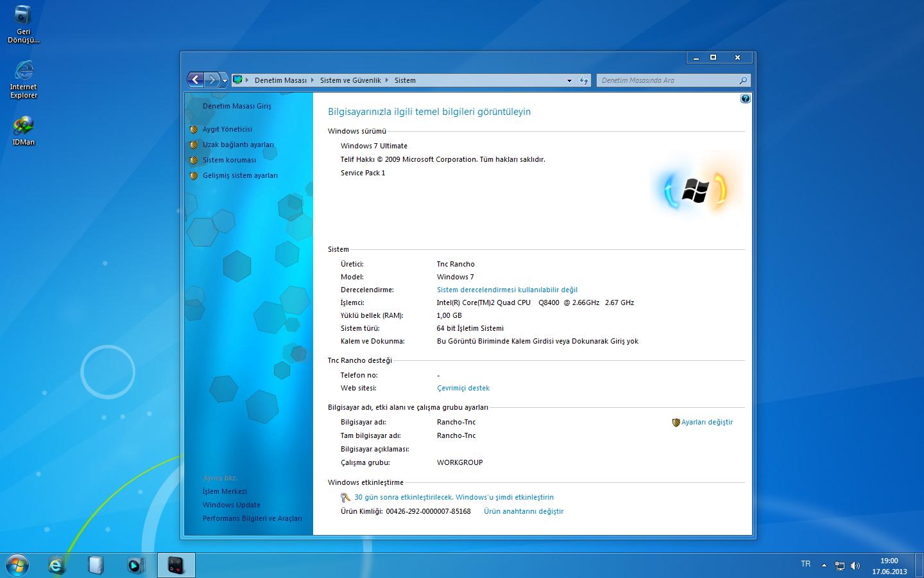
Task: Show hidden system tray icons
Action: pos(824,566)
